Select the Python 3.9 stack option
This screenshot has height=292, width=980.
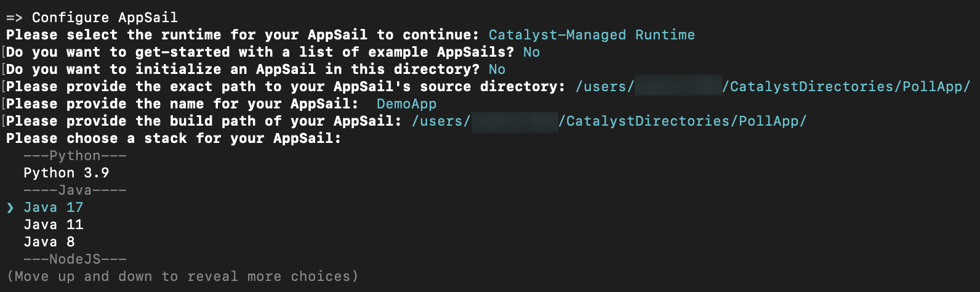coord(66,173)
